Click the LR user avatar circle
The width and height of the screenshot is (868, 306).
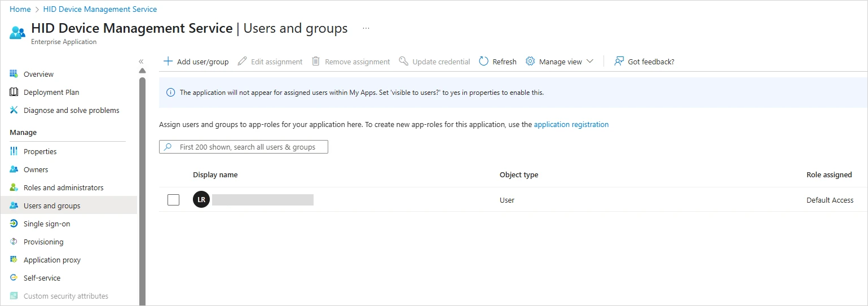click(201, 200)
